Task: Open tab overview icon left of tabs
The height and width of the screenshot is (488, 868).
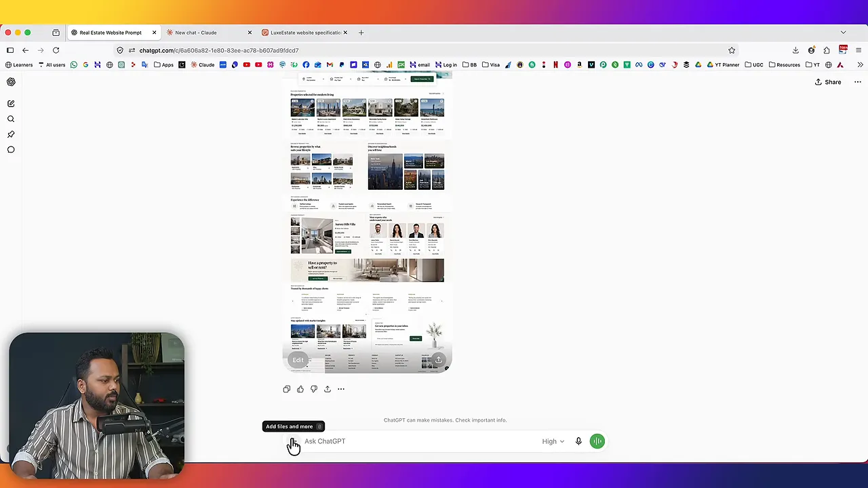Action: tap(56, 33)
